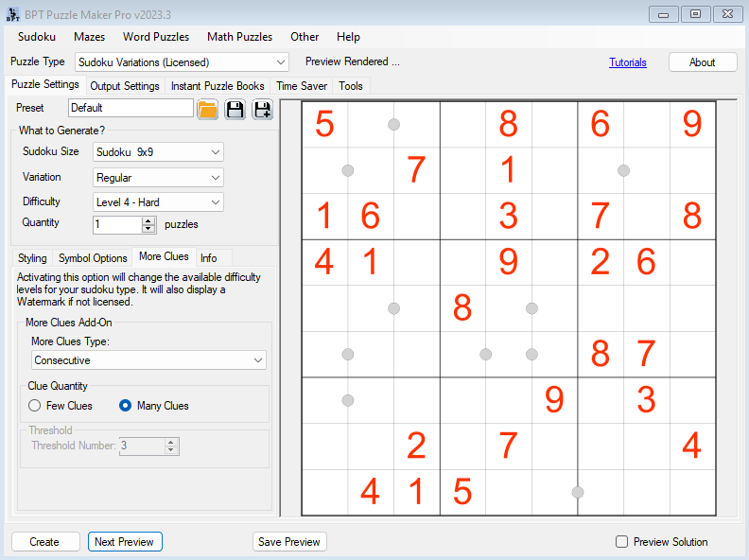Click the Save Preview button
This screenshot has height=560, width=749.
[289, 542]
